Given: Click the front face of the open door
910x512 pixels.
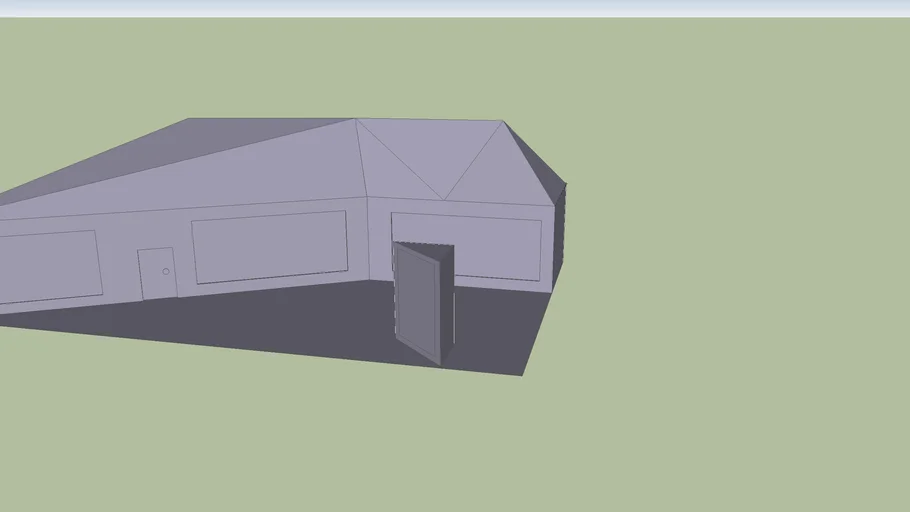Looking at the screenshot, I should pyautogui.click(x=418, y=303).
